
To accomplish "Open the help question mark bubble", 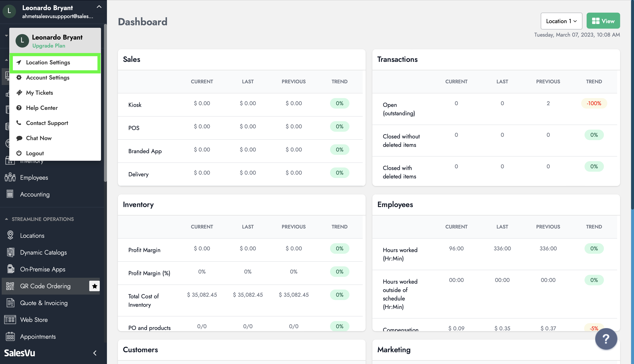I will click(x=606, y=339).
